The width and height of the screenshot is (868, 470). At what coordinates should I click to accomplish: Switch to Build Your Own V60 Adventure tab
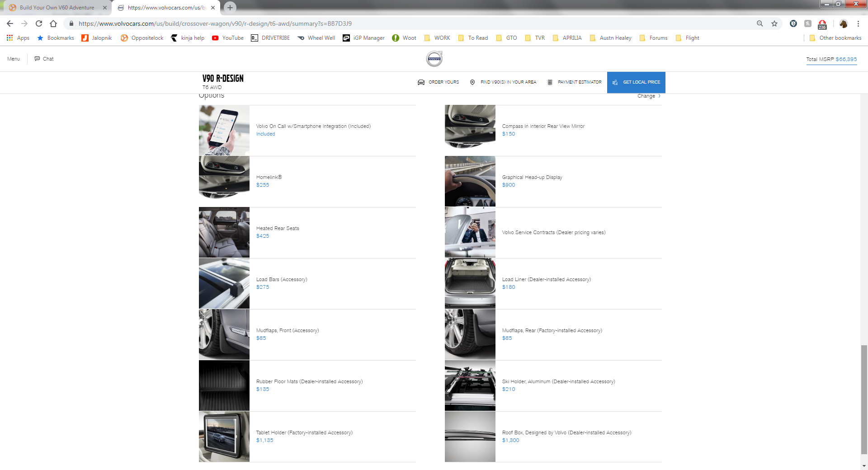(x=57, y=8)
